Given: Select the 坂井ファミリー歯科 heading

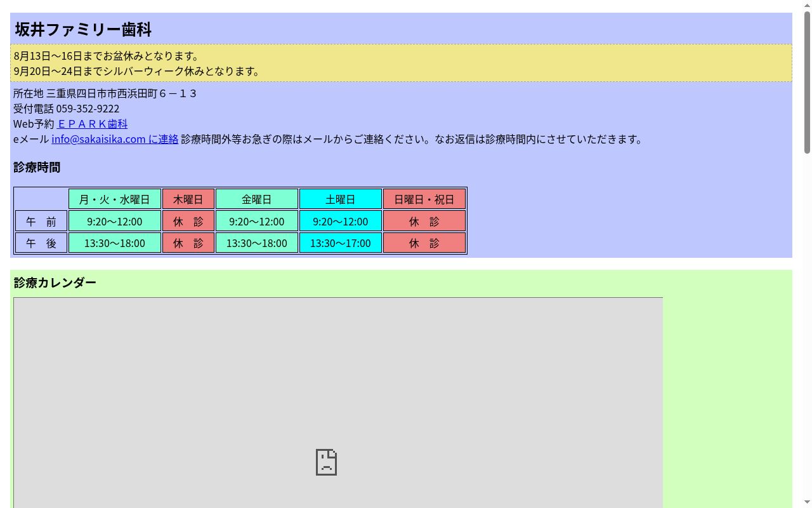Looking at the screenshot, I should tap(83, 29).
